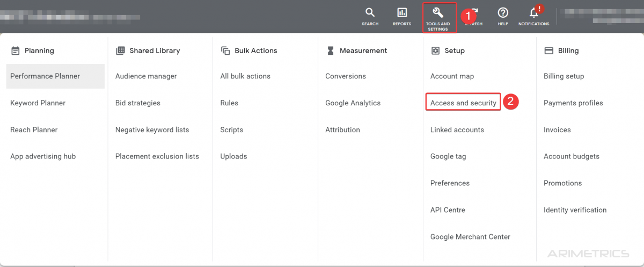
Task: Click the Planning calendar icon
Action: [15, 50]
